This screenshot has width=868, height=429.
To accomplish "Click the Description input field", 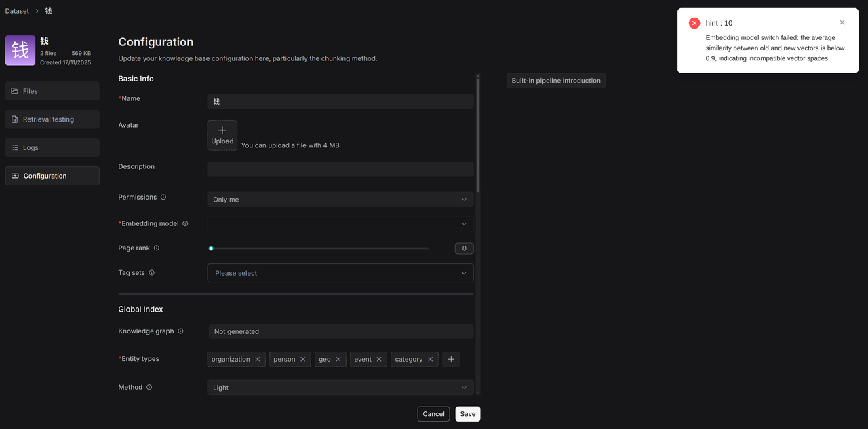I will coord(340,169).
